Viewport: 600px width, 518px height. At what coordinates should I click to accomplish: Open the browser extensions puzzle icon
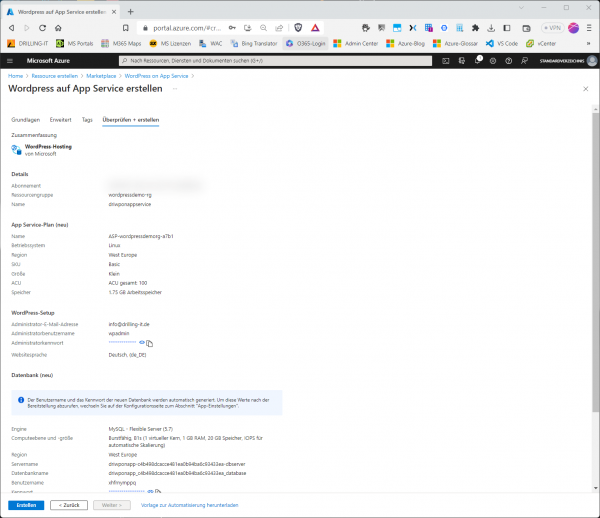click(475, 28)
